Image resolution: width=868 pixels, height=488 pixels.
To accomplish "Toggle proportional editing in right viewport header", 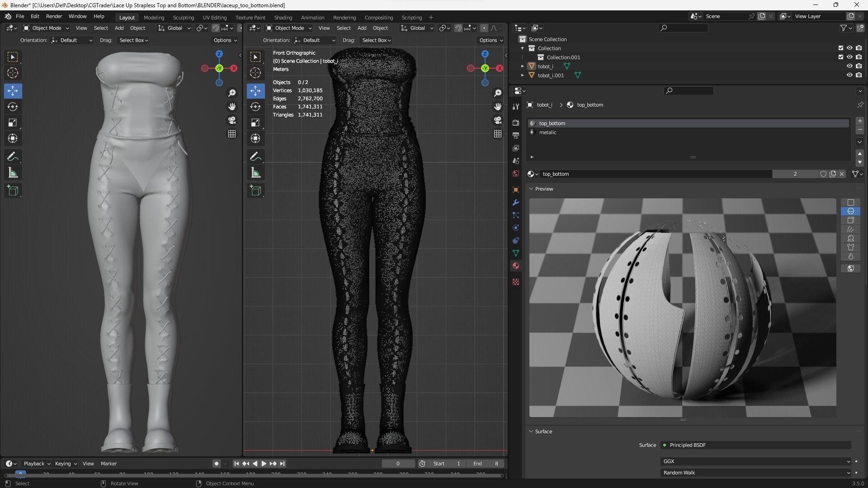I will [484, 28].
